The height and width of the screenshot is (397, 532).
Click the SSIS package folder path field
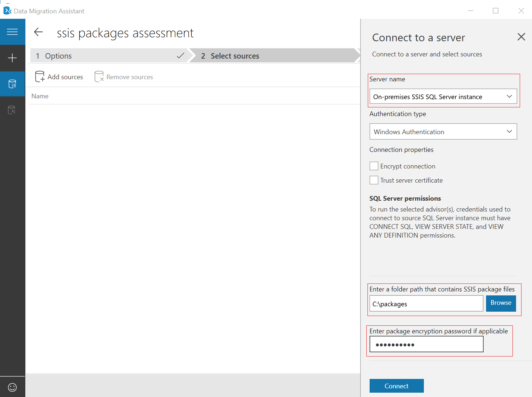[x=426, y=304]
